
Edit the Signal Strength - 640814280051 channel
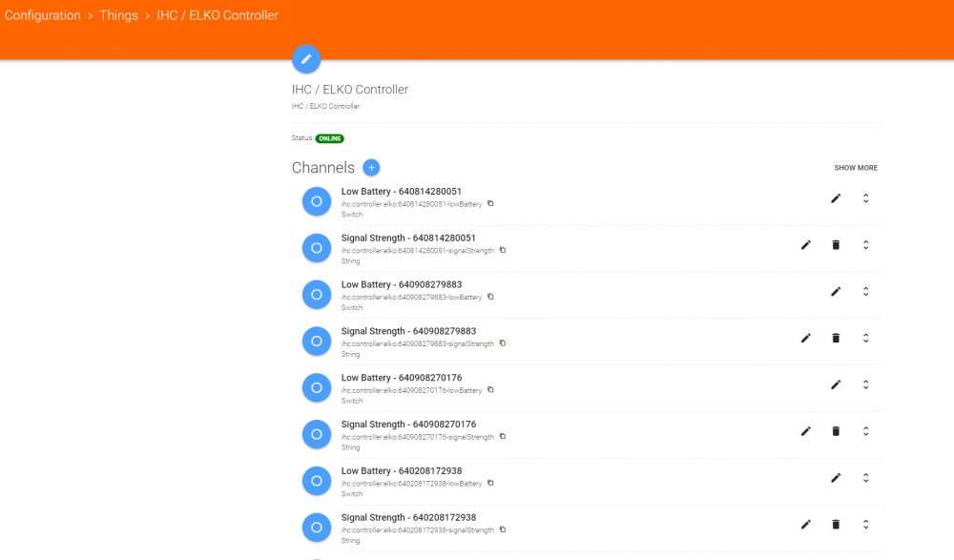[805, 244]
